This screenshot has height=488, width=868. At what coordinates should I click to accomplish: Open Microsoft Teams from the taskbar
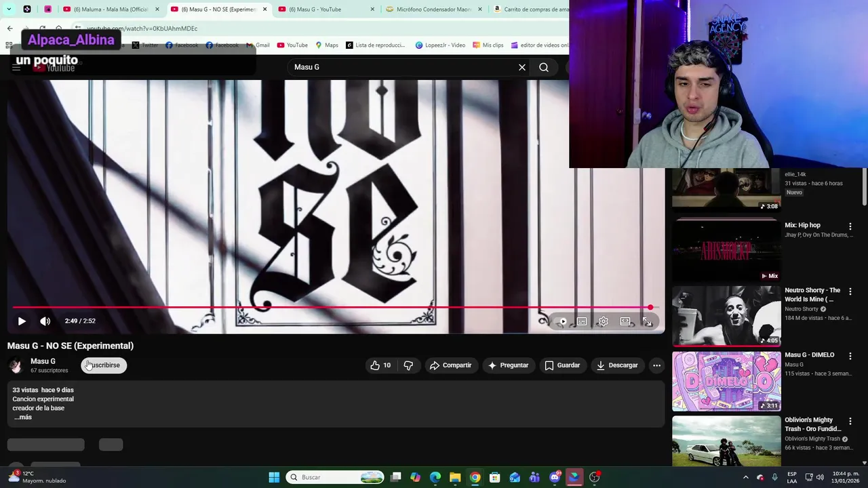click(534, 477)
